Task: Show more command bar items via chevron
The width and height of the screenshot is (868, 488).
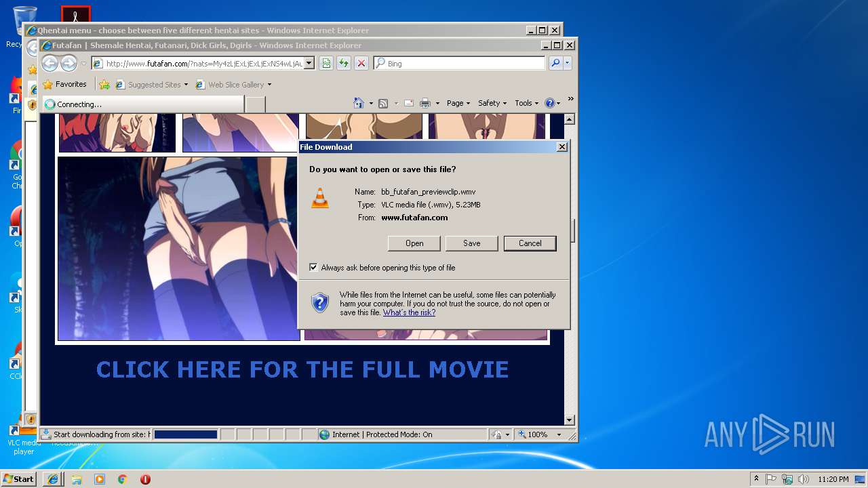Action: click(x=571, y=100)
